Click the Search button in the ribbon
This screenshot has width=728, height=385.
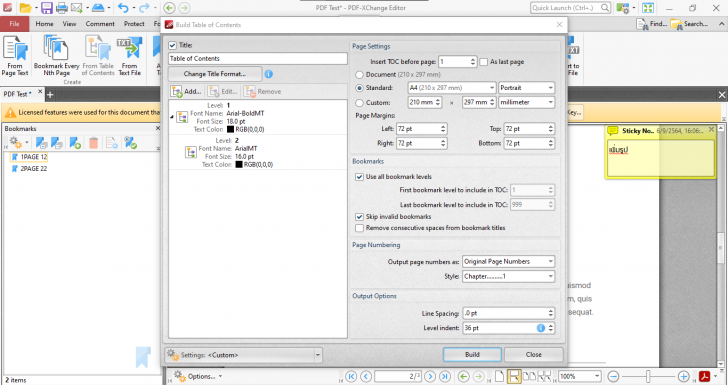[x=689, y=24]
